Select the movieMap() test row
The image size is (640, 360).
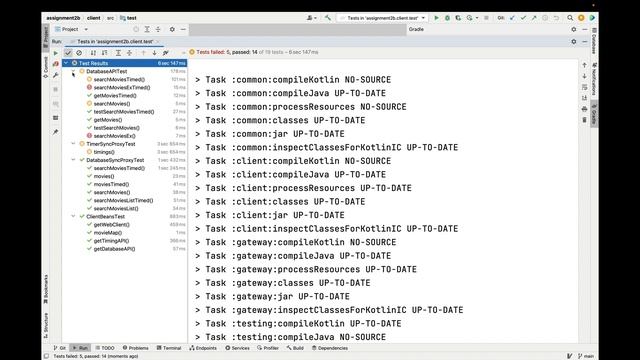coord(125,233)
